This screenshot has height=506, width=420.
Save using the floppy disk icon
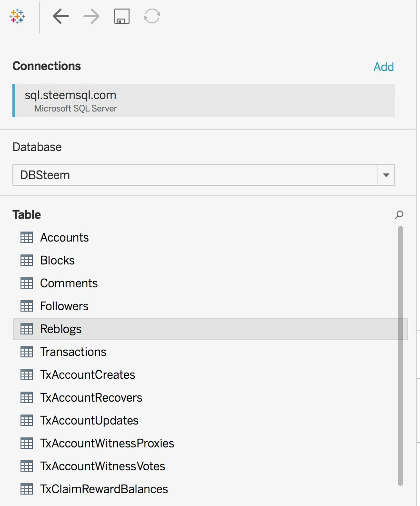pos(121,16)
